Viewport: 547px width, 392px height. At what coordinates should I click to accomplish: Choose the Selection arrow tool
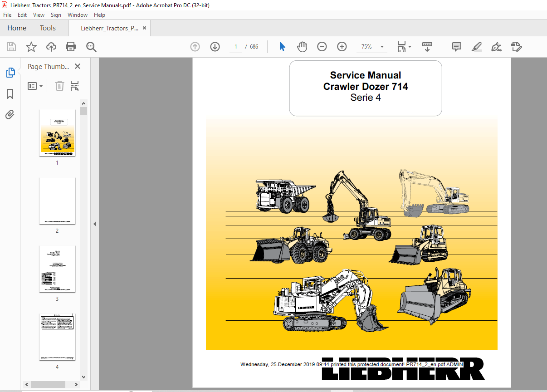[282, 47]
